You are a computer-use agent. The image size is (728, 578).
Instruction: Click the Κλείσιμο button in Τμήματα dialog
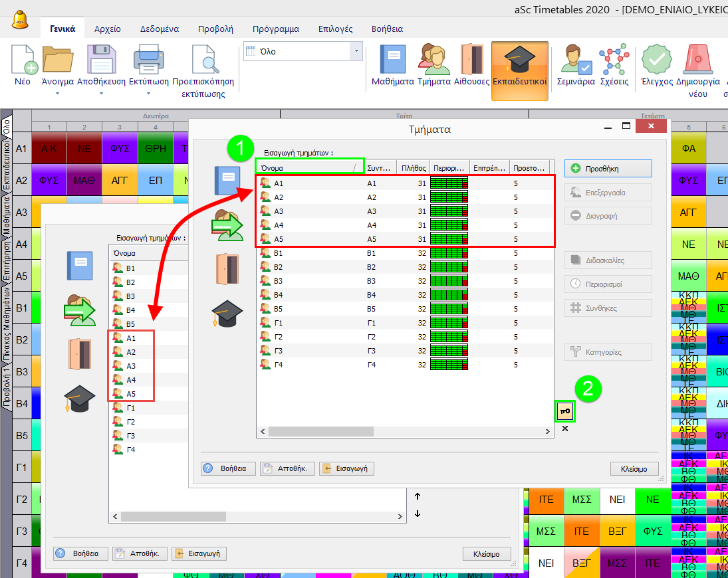coord(634,468)
